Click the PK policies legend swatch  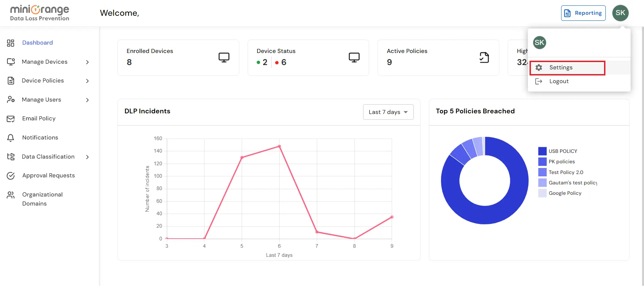pos(542,162)
